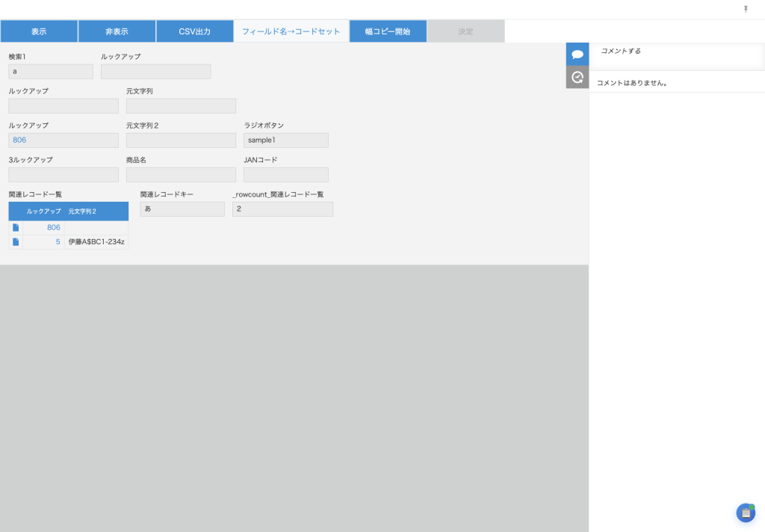Screen dimensions: 765x532
Task: Follow the 806 link in the lookup field
Action: coord(19,140)
